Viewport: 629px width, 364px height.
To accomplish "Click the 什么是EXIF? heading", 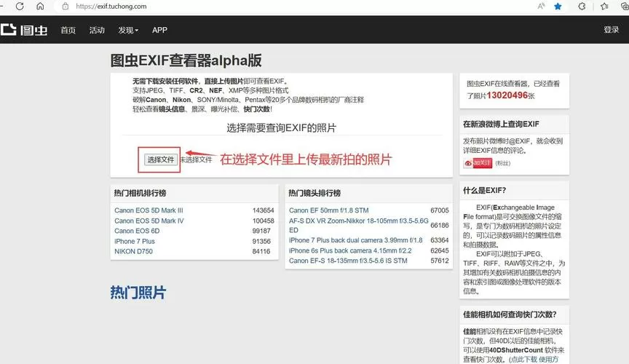I will (485, 190).
